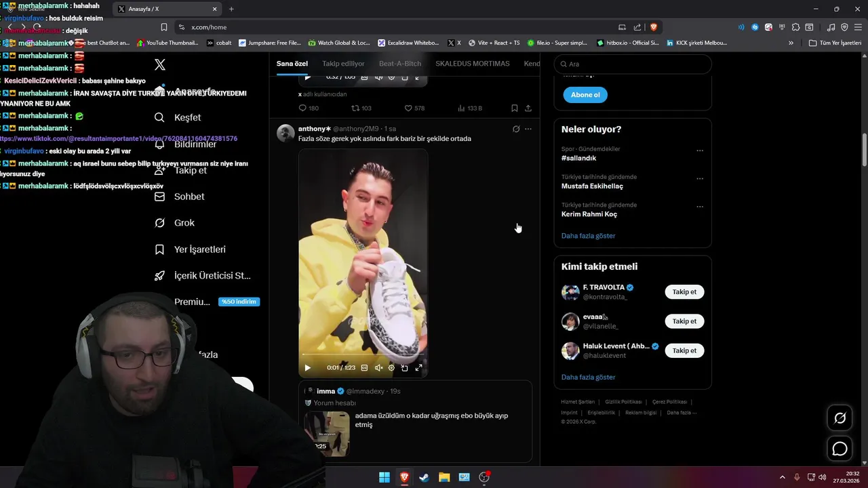Bookmark the post with 578 likes
This screenshot has height=488, width=868.
click(x=515, y=108)
